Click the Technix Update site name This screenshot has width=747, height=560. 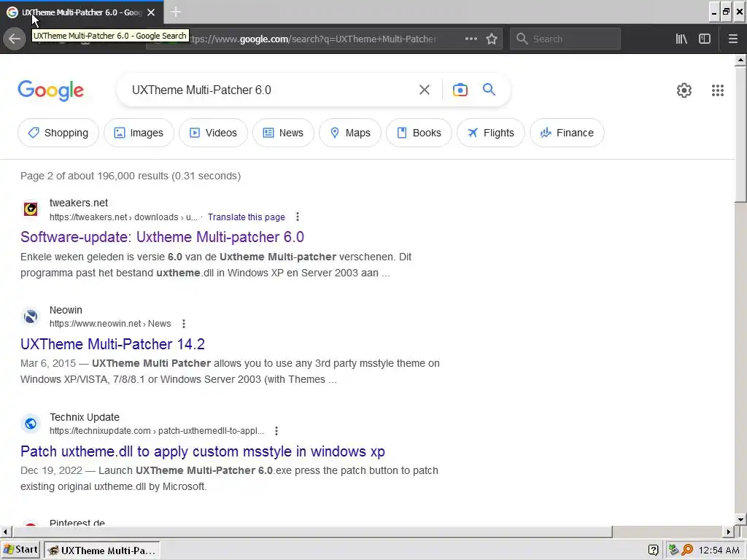(x=85, y=417)
